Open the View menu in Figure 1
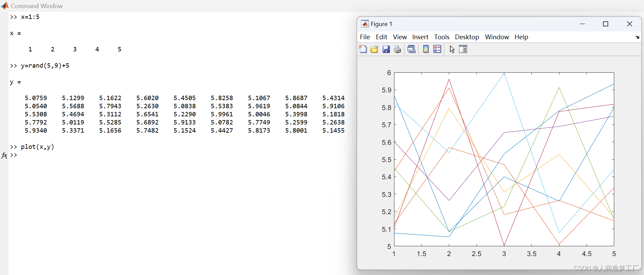Screen dimensions: 644x275 pyautogui.click(x=400, y=37)
